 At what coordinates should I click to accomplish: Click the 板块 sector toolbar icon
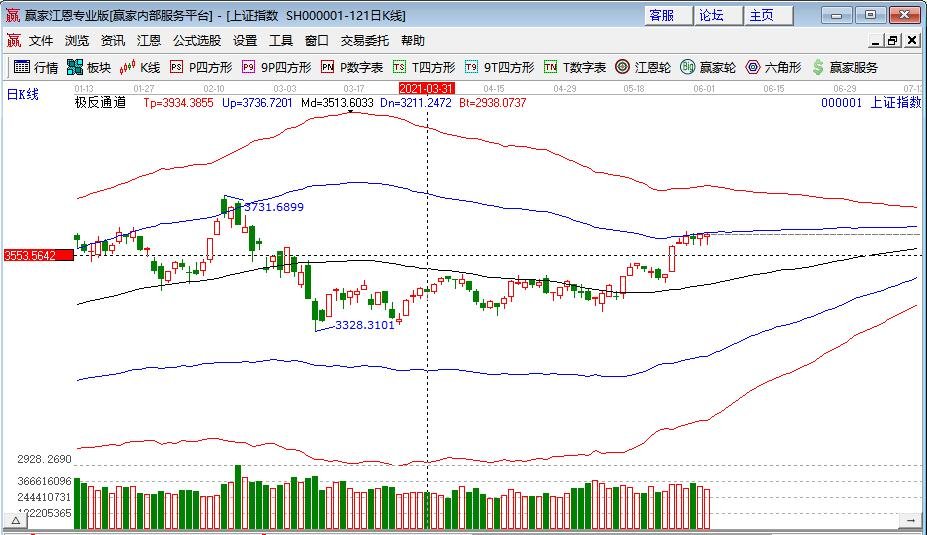(x=88, y=67)
